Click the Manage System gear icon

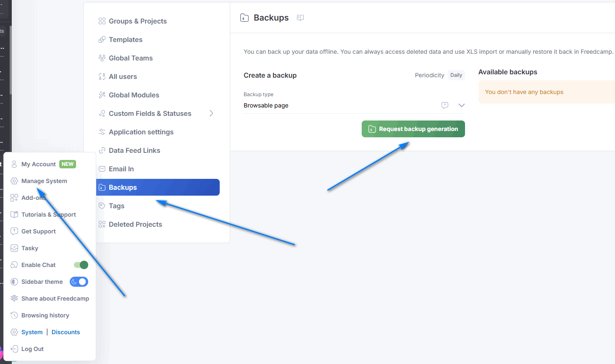(x=14, y=181)
